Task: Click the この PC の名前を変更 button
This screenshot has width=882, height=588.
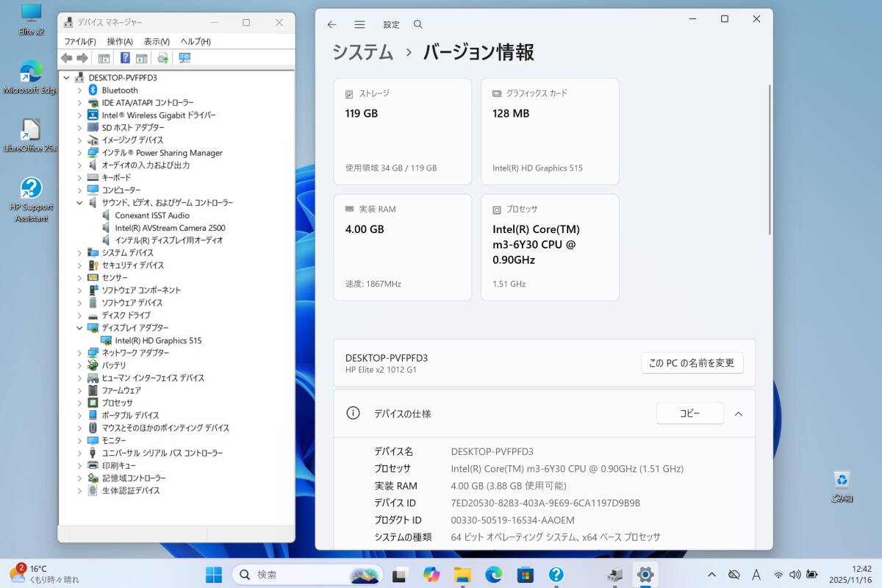Action: click(692, 362)
